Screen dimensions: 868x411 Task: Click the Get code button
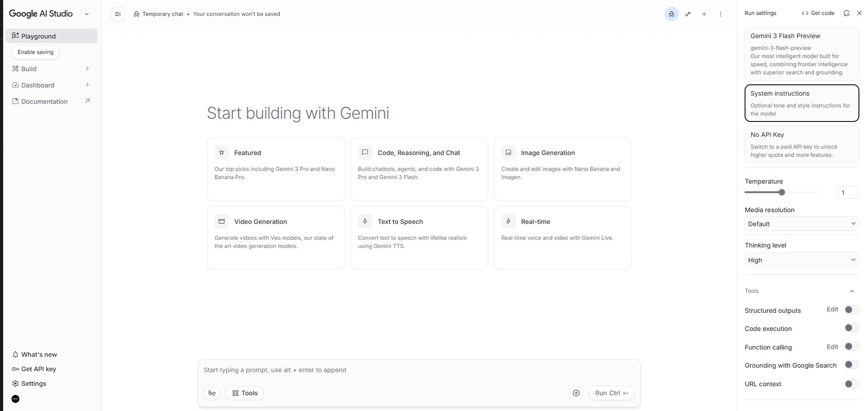coord(818,13)
